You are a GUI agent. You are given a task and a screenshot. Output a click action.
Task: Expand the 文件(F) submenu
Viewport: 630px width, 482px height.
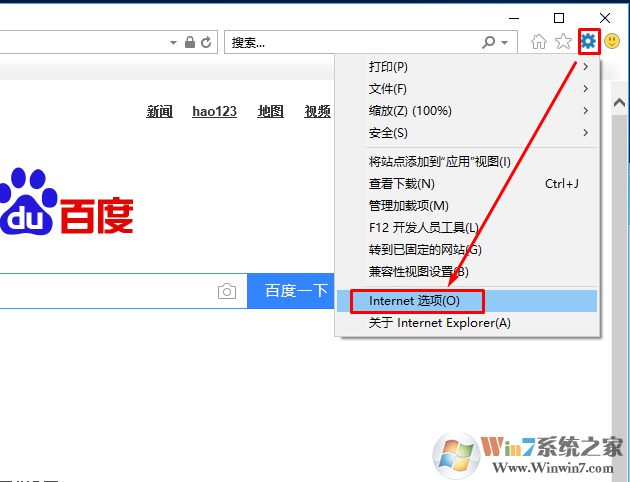tap(467, 89)
